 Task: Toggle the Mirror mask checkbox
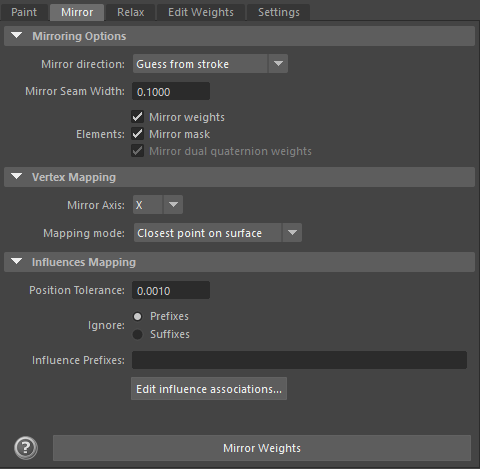point(137,134)
